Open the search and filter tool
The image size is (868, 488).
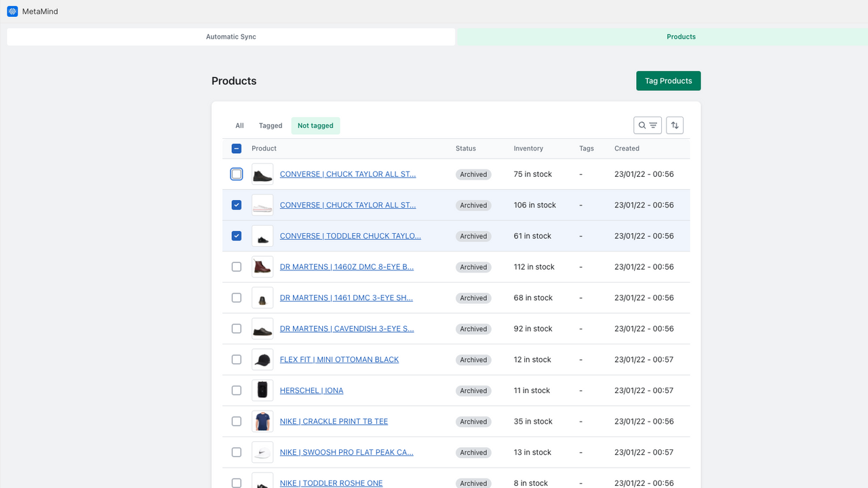(x=647, y=125)
